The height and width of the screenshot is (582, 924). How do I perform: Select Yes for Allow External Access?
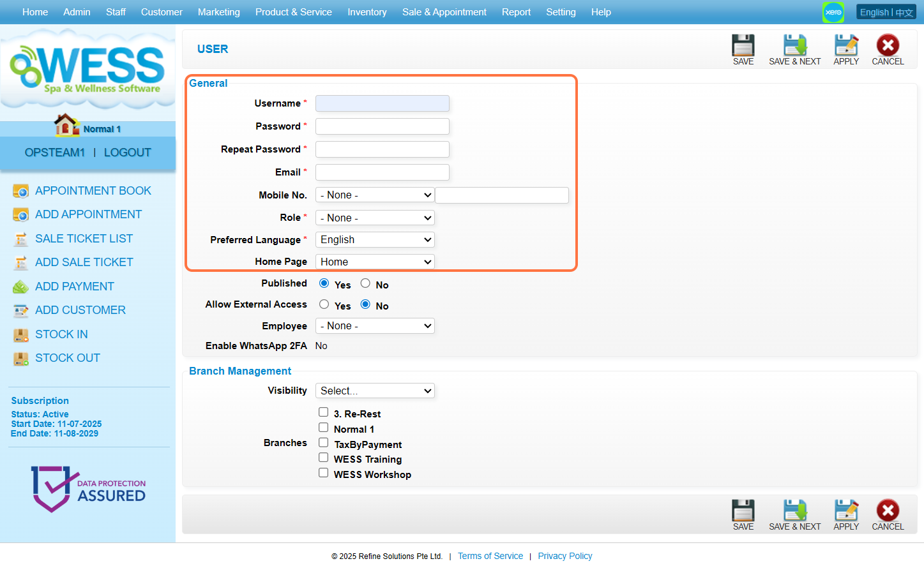pyautogui.click(x=324, y=304)
